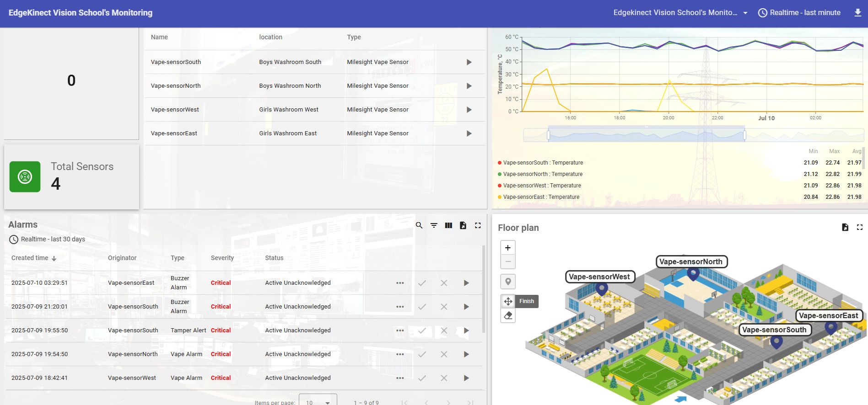Expand Alarms widget to fullscreen

tap(478, 225)
